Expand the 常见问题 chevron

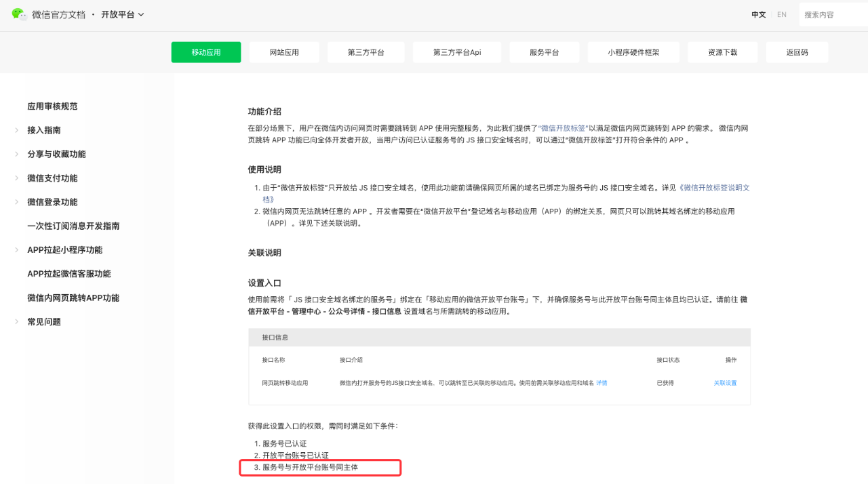tap(16, 322)
